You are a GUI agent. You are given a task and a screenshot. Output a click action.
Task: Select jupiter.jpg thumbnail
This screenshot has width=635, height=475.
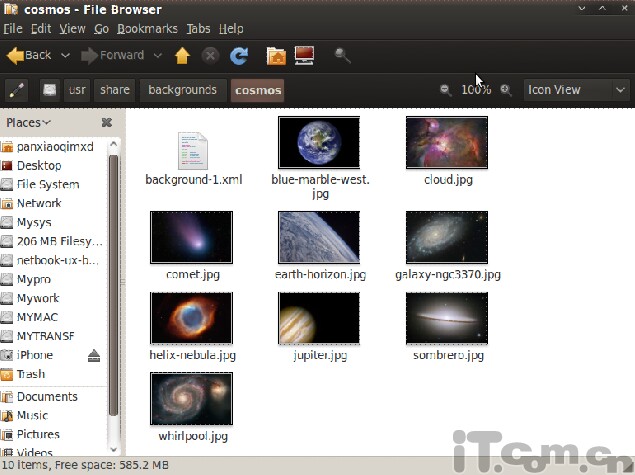(x=319, y=318)
